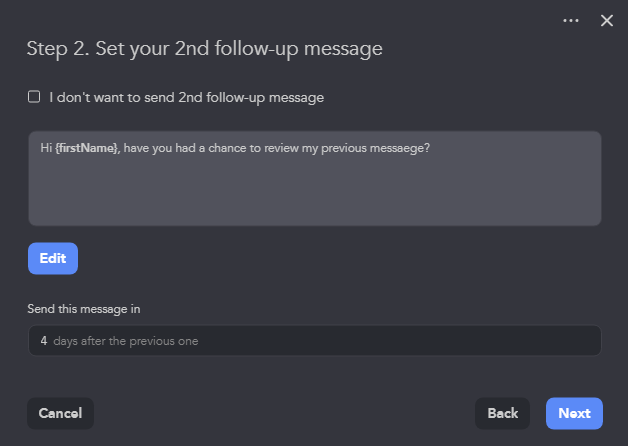
Task: Focus the days delay input field
Action: tap(314, 341)
